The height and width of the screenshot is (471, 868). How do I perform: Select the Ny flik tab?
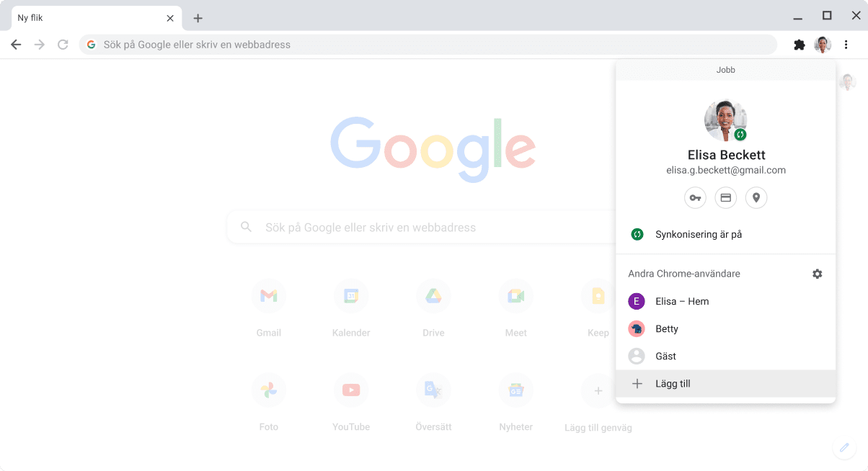[x=87, y=18]
